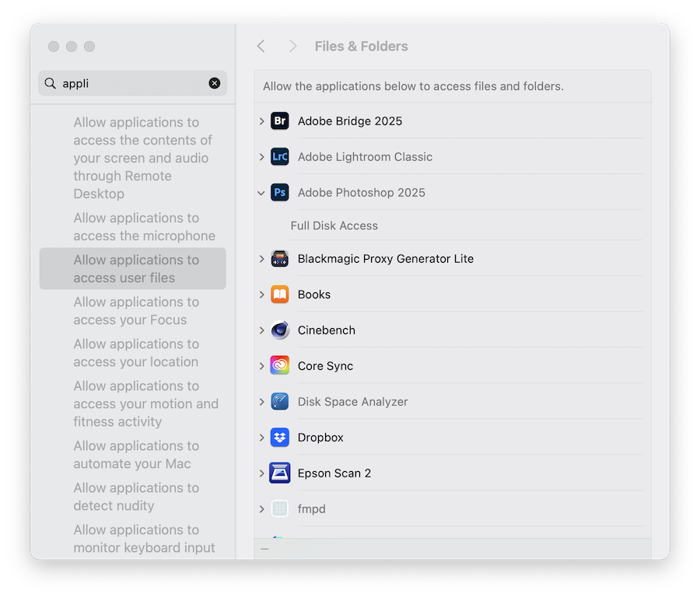Collapse the Adobe Photoshop 2025 entry
Viewport: 700px width, 597px height.
[261, 193]
